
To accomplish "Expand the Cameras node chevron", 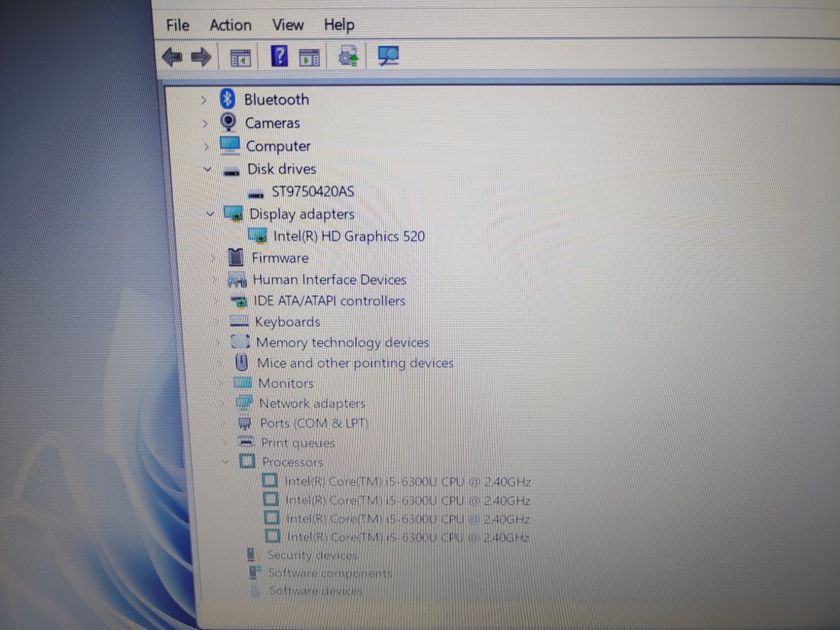I will (x=205, y=123).
